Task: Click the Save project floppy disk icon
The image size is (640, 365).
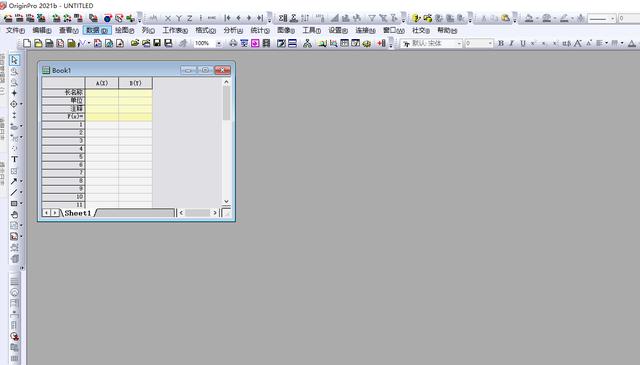Action: tap(157, 43)
